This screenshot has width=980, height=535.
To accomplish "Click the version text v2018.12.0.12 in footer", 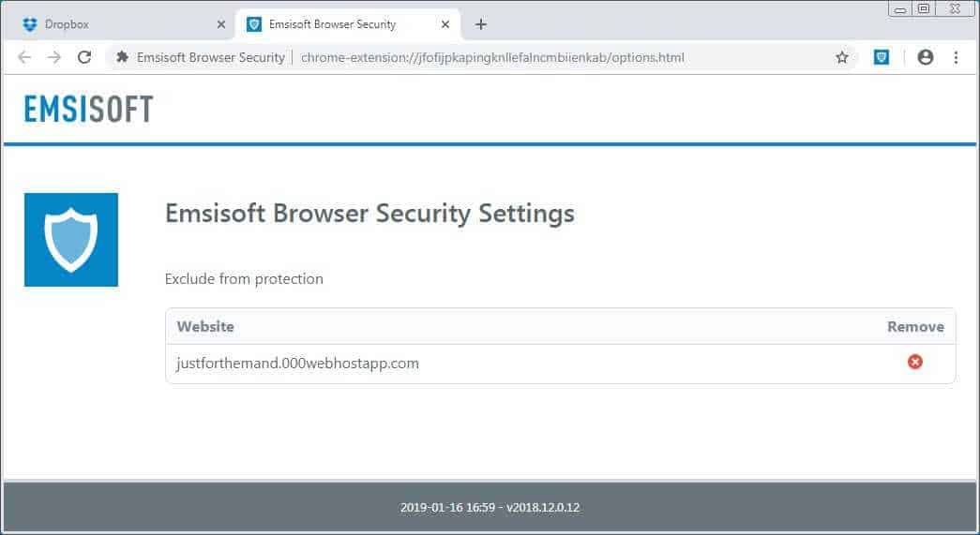I will (543, 508).
